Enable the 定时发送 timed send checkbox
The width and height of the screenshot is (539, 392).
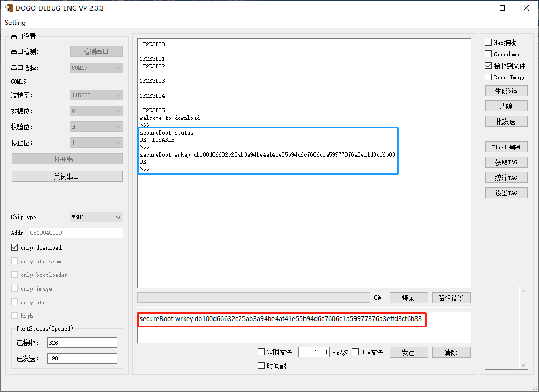261,352
